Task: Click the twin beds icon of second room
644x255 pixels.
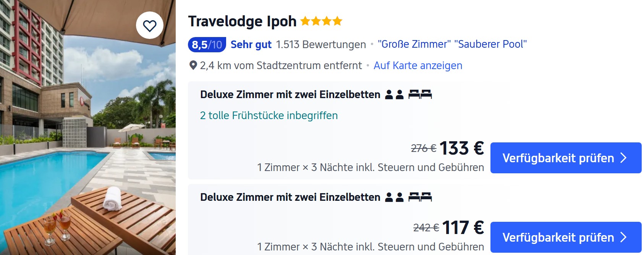Action: pos(420,197)
